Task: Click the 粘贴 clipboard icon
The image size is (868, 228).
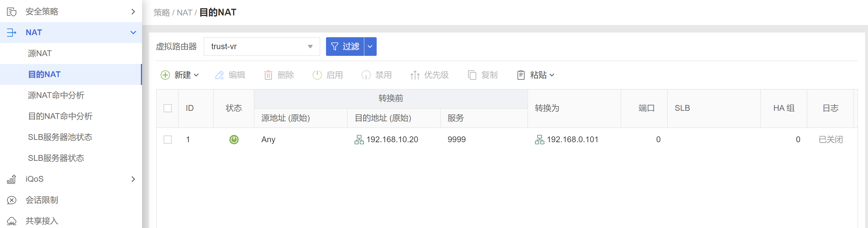Action: click(x=521, y=75)
